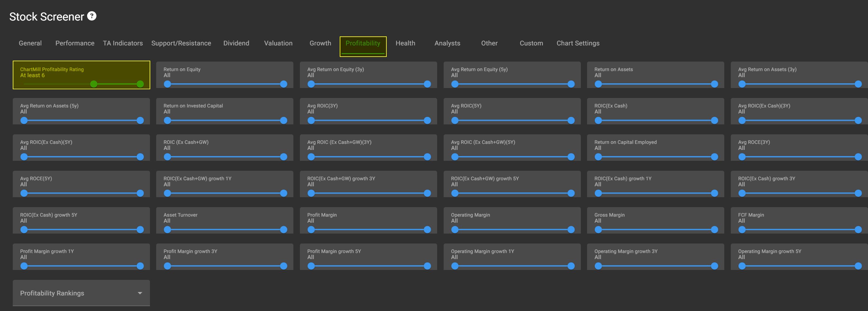Image resolution: width=868 pixels, height=311 pixels.
Task: Click the Stock Screener help question mark icon
Action: (x=92, y=16)
